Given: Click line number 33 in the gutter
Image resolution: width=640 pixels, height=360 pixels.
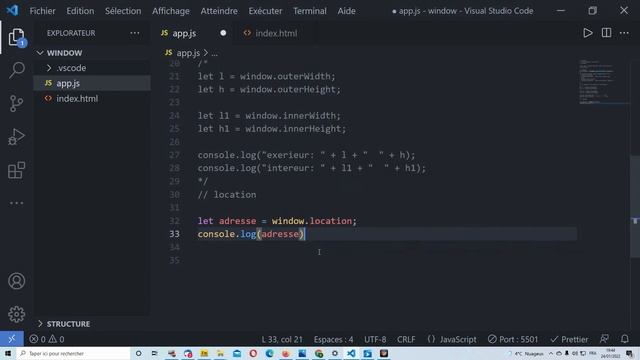Looking at the screenshot, I should click(x=174, y=234).
